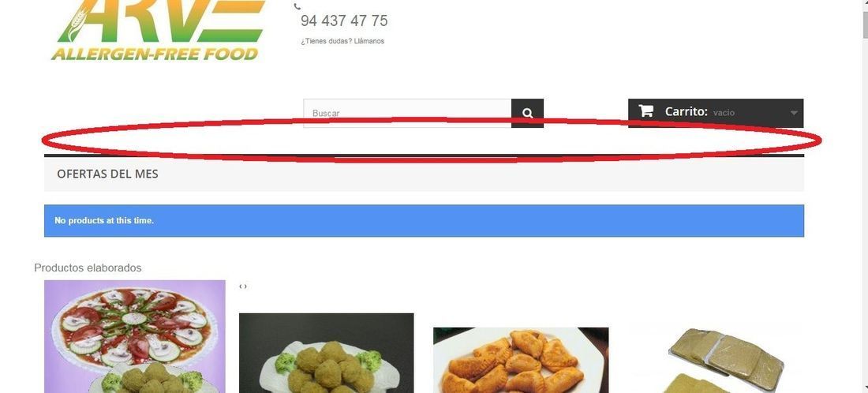This screenshot has height=393, width=868.
Task: Call the number 94 437 47 75
Action: pos(344,21)
